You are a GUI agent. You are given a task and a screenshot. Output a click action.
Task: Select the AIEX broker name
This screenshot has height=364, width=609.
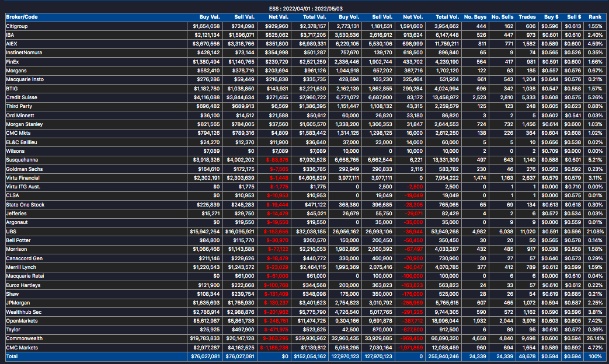[12, 44]
